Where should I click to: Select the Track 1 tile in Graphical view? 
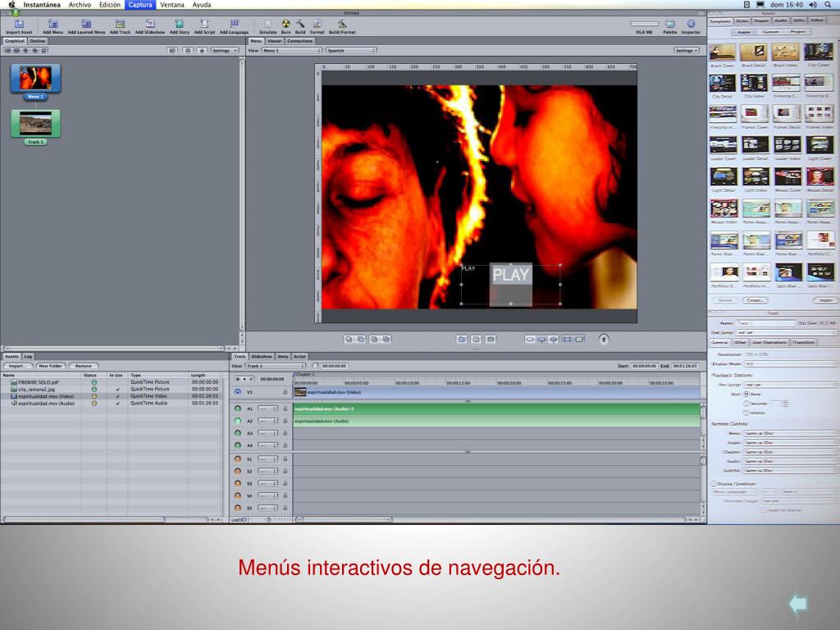pyautogui.click(x=35, y=124)
